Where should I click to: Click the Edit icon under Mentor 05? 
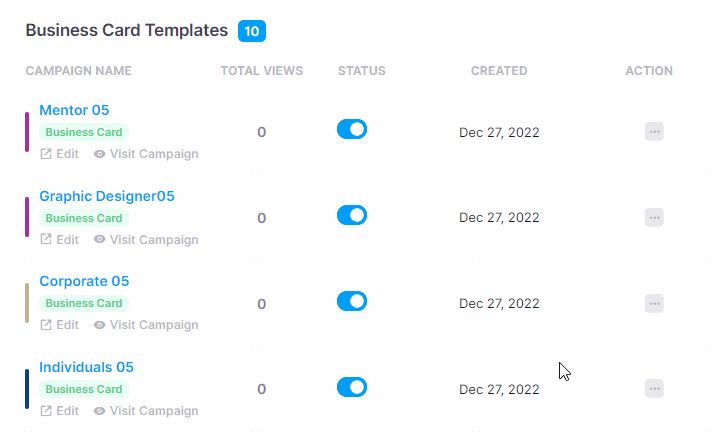point(46,154)
